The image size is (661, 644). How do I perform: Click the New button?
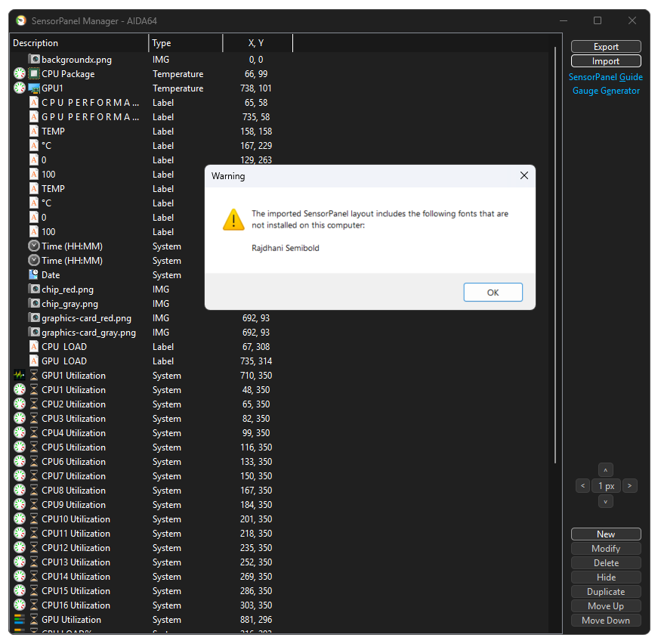[x=606, y=534]
